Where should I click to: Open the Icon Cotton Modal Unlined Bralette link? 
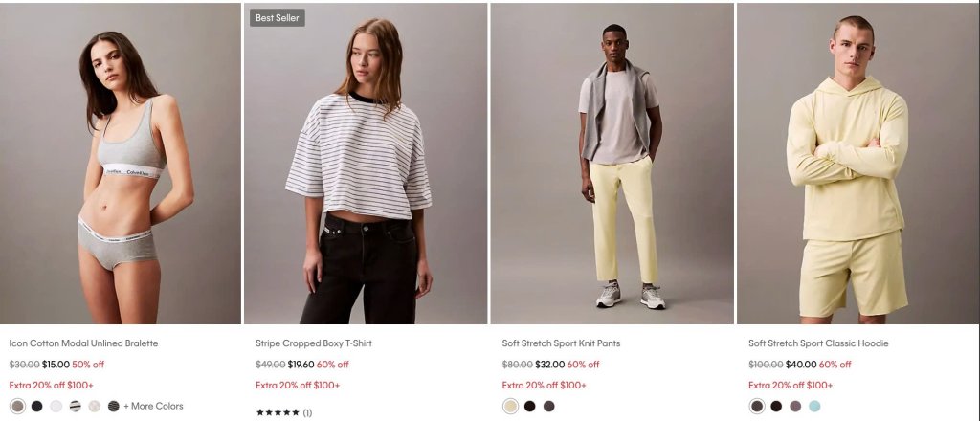click(83, 343)
